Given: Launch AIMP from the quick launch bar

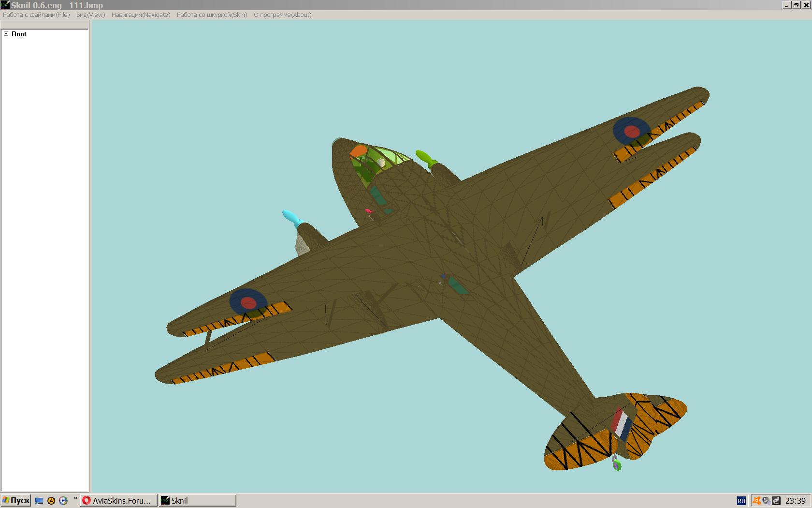Looking at the screenshot, I should pyautogui.click(x=51, y=501).
